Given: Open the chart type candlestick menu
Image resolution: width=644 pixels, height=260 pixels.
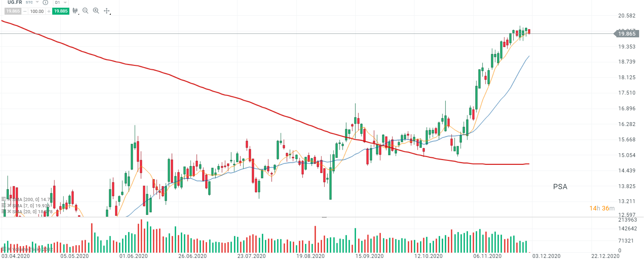Looking at the screenshot, I should [75, 11].
